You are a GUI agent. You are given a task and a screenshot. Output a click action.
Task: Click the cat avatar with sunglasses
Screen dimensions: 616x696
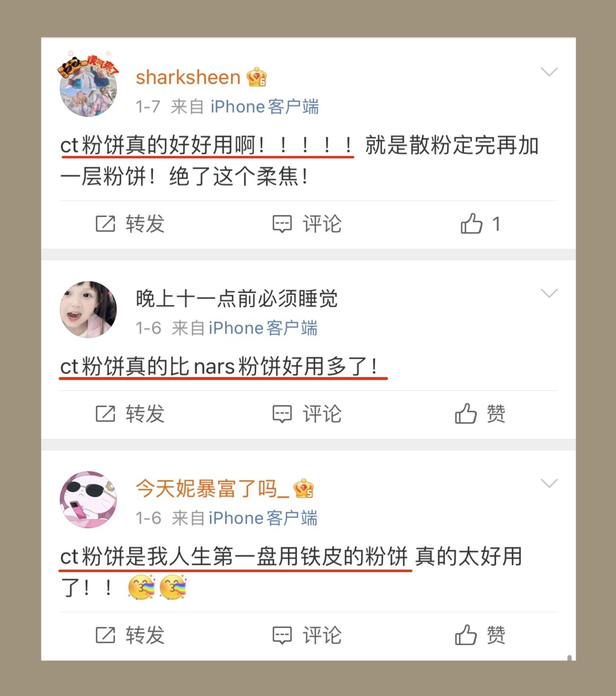click(x=88, y=499)
